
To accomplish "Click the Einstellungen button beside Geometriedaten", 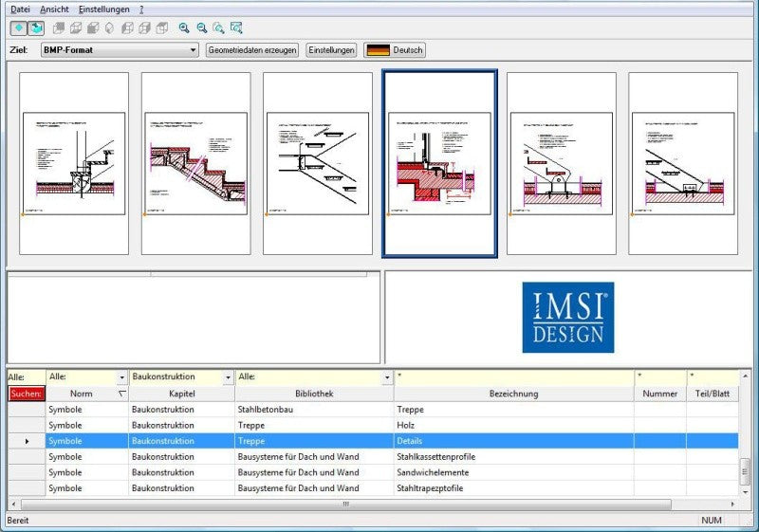I will click(331, 50).
